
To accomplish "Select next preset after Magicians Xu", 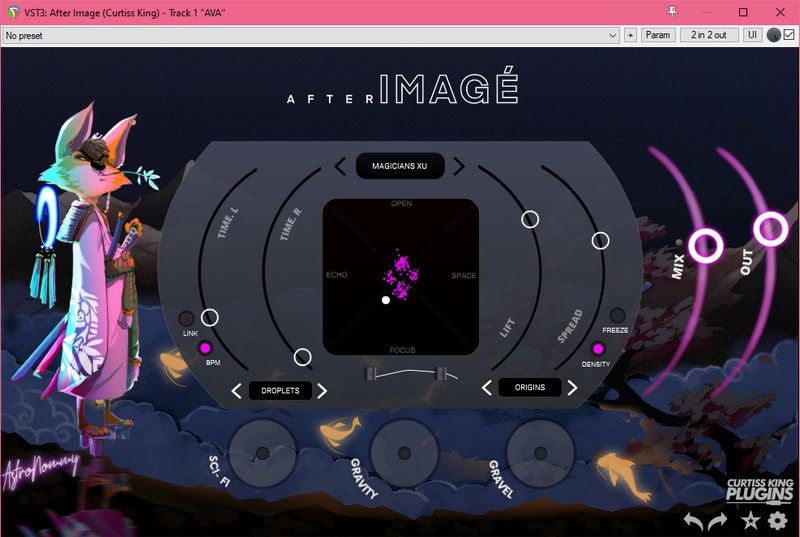I will [x=459, y=166].
